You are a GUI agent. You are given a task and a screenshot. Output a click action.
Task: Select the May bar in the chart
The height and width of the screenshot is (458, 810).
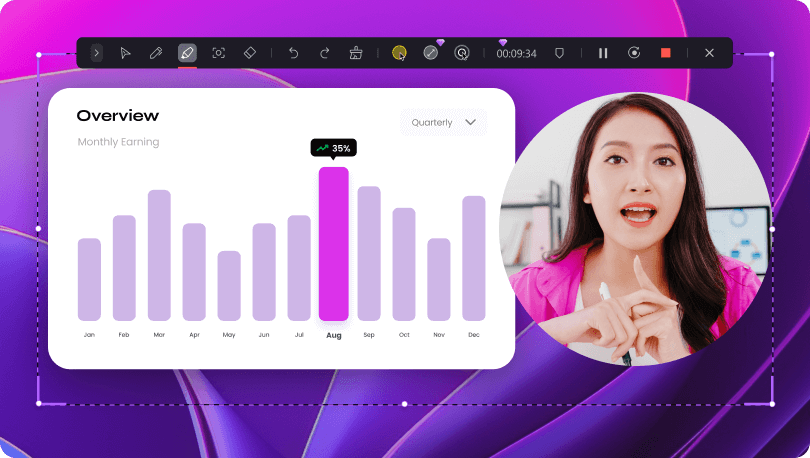229,286
